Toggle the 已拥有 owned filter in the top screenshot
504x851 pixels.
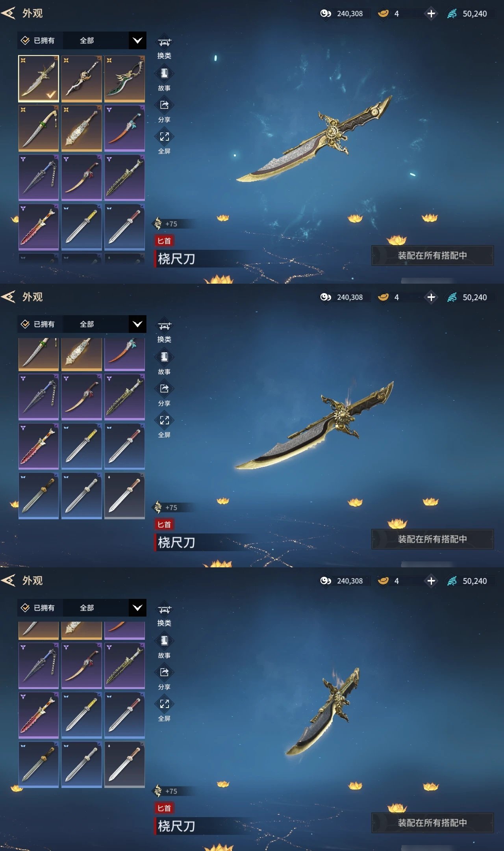38,41
